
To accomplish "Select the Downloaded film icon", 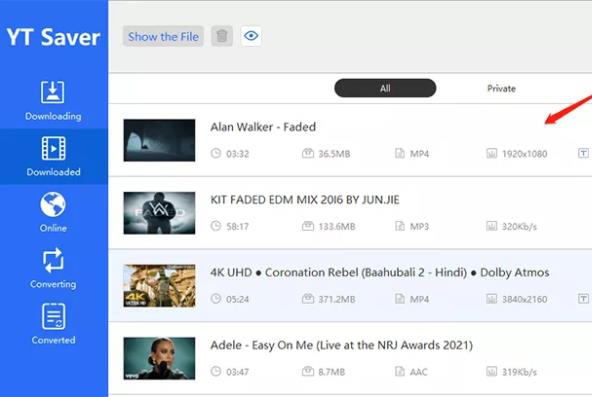I will [x=53, y=148].
